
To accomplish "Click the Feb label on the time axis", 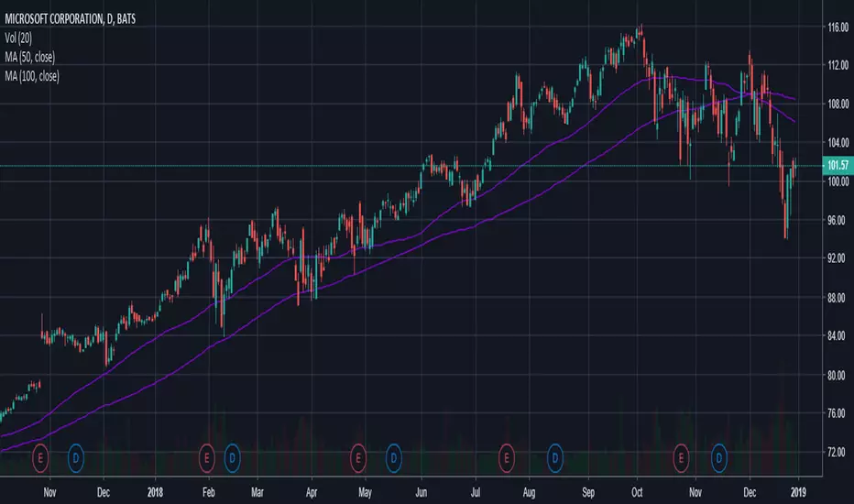I will [209, 493].
